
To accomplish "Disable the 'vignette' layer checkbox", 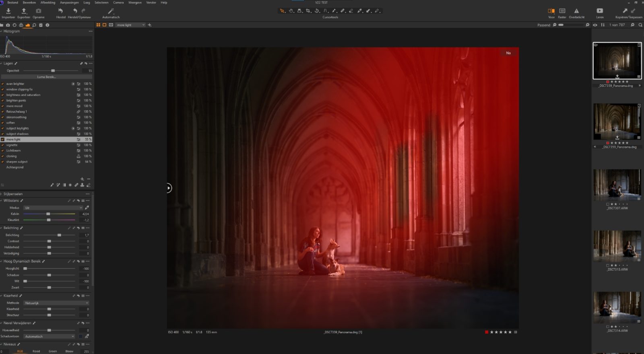I will coord(3,145).
